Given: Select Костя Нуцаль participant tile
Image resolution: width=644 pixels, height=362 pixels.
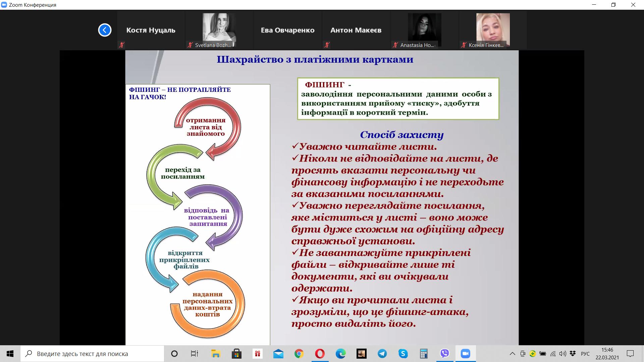Looking at the screenshot, I should (x=151, y=30).
